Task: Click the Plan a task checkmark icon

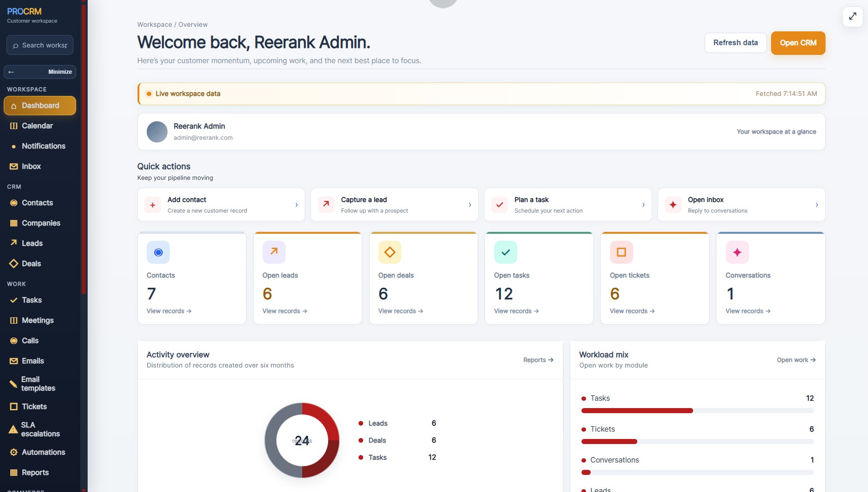Action: click(500, 205)
